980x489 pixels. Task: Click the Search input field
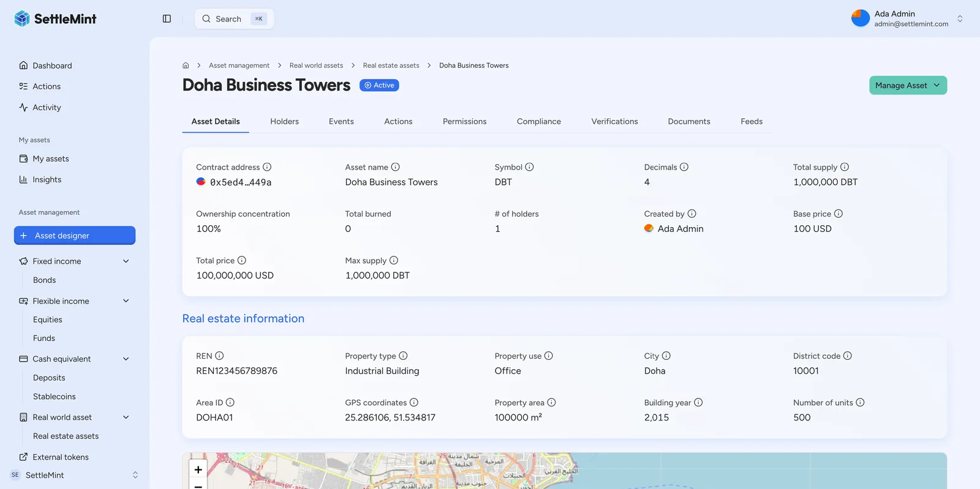click(235, 19)
